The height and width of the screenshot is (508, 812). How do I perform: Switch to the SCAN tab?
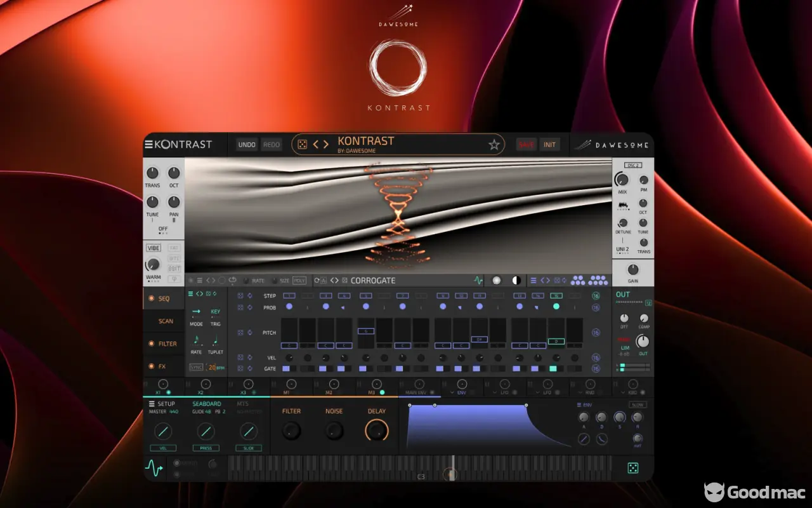(x=166, y=321)
